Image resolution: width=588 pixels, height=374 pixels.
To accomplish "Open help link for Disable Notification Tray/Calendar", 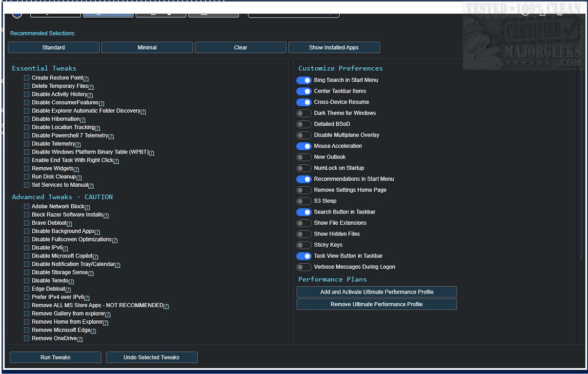I will pos(117,265).
